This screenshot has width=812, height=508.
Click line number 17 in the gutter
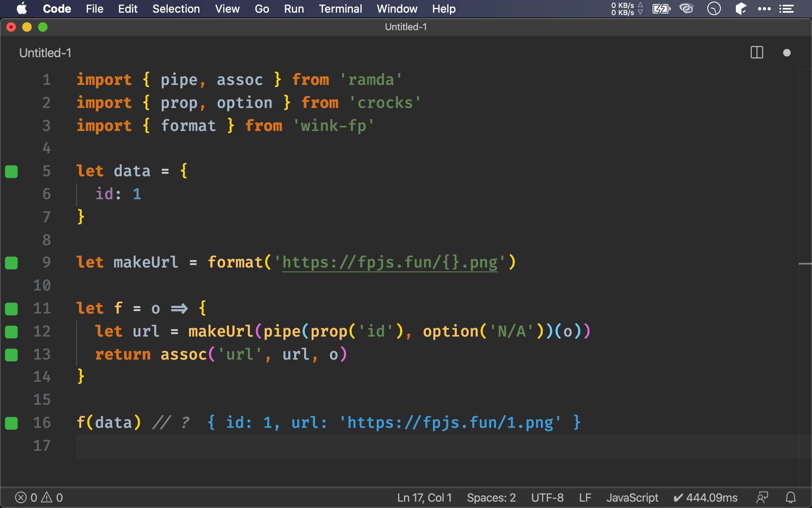(42, 446)
